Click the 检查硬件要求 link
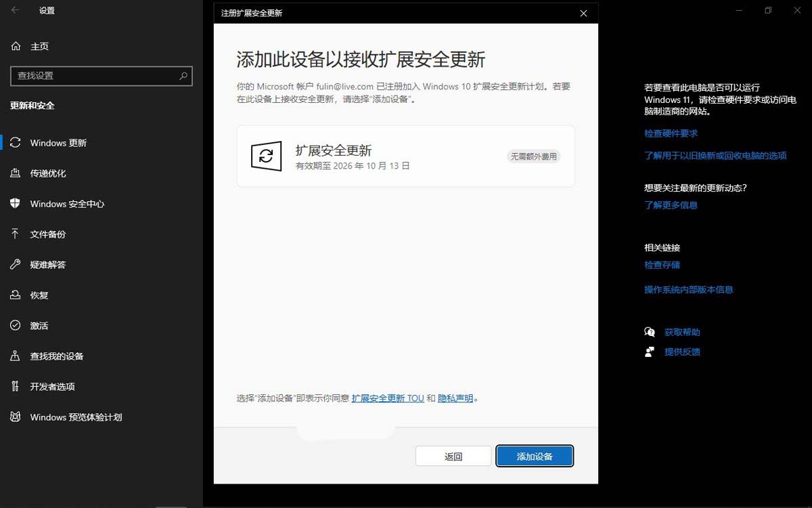 [671, 133]
